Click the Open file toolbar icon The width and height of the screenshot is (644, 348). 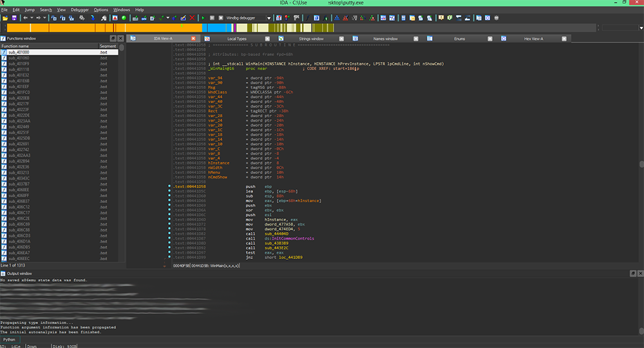click(5, 18)
